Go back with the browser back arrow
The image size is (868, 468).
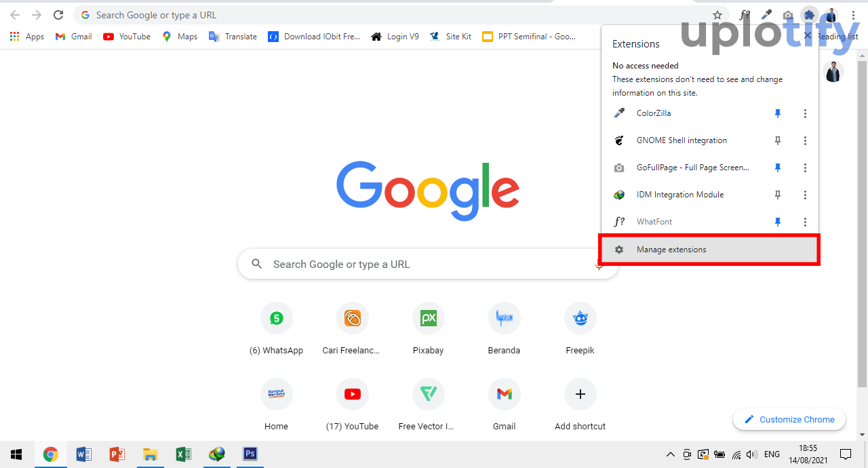(x=15, y=15)
